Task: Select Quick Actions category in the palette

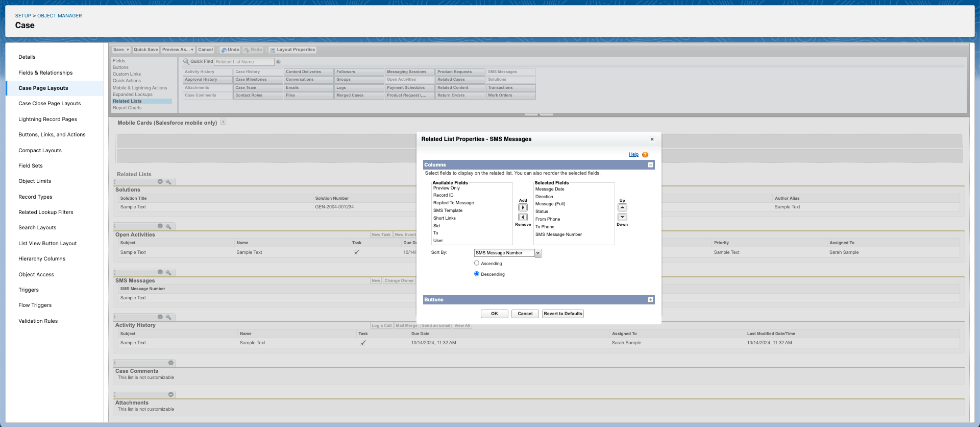Action: point(127,81)
